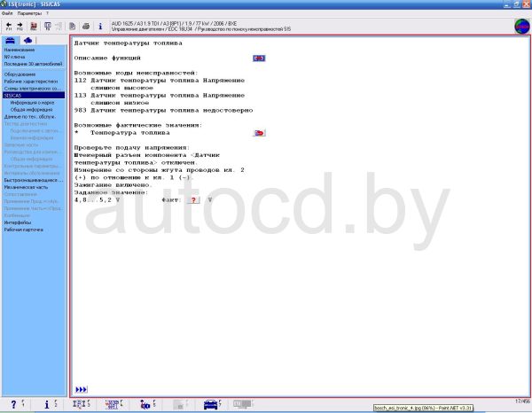The width and height of the screenshot is (532, 413).
Task: Select 'Последние 30 автомобилей' in the sidebar
Action: pos(34,64)
